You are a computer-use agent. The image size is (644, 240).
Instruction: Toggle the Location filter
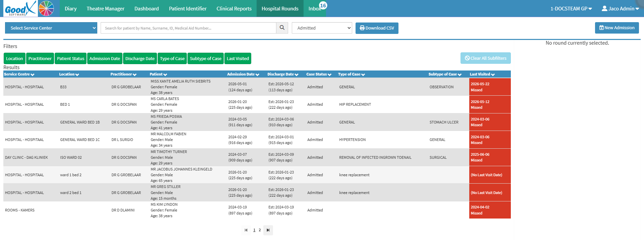coord(14,58)
